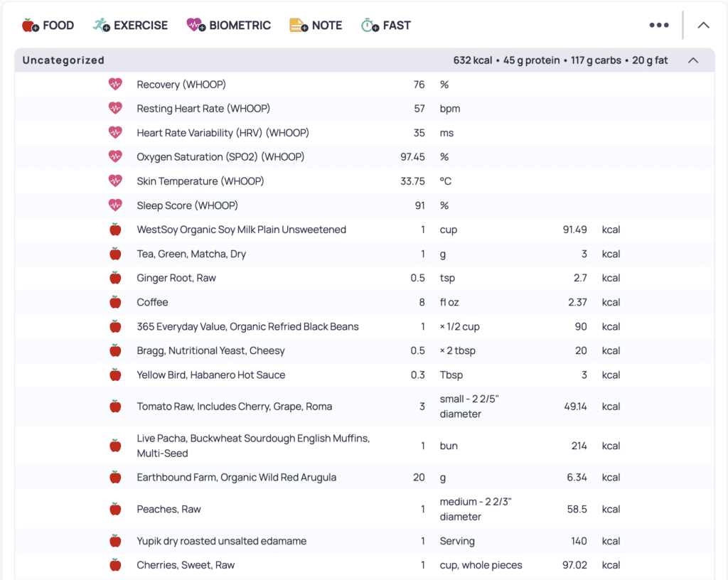This screenshot has height=580, width=728.
Task: Click the apple icon beside WestSoy Soy Milk
Action: 115,229
